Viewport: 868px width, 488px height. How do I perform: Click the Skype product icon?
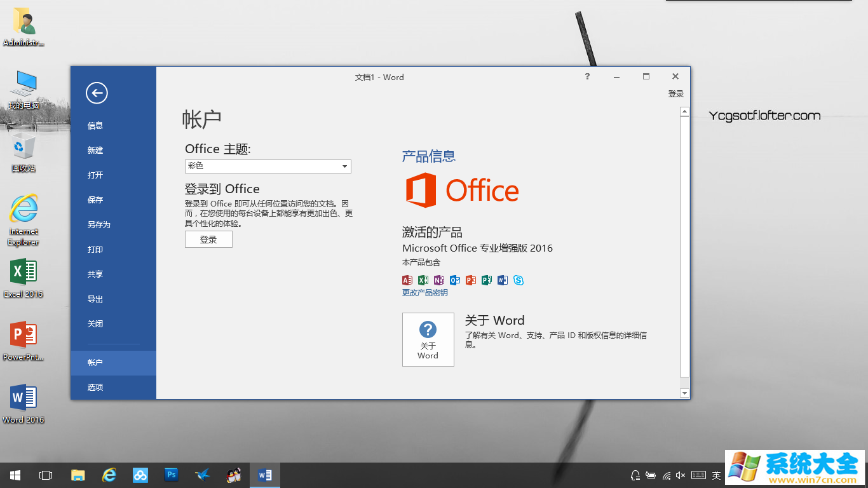[x=519, y=280]
